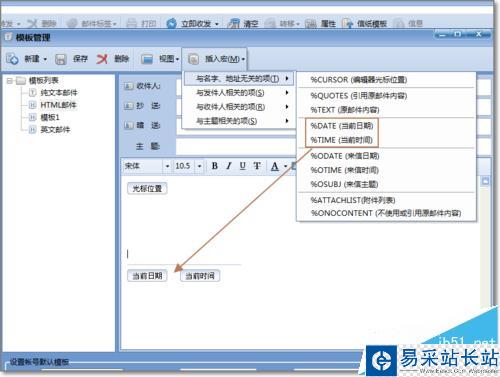Click the font color A icon
This screenshot has width=500, height=377.
(275, 166)
